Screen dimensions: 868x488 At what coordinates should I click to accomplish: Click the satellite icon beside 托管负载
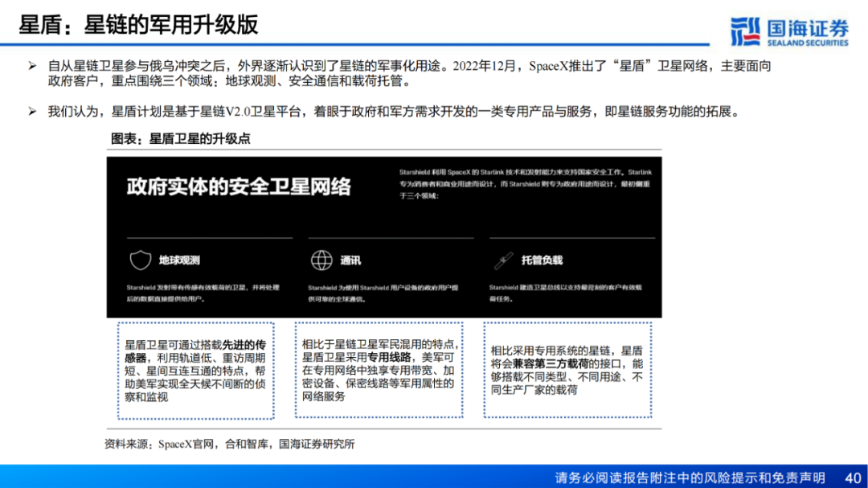[503, 260]
